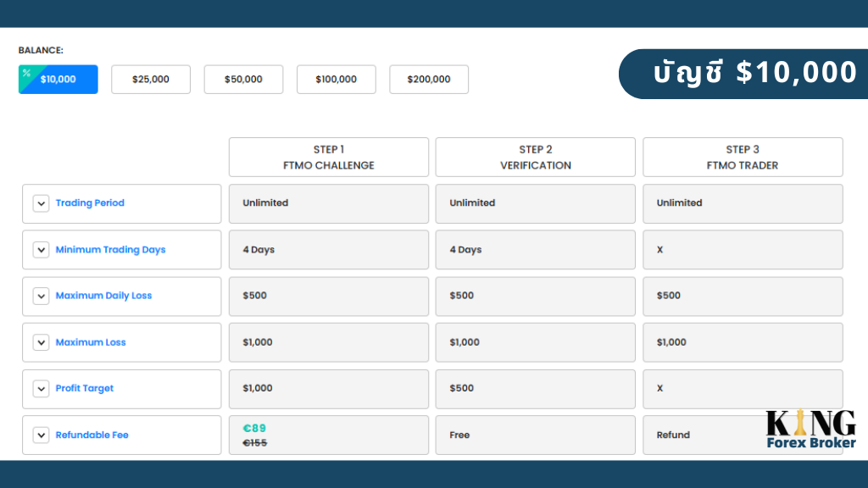This screenshot has width=868, height=488.
Task: Select the $200,000 balance option
Action: [x=429, y=79]
